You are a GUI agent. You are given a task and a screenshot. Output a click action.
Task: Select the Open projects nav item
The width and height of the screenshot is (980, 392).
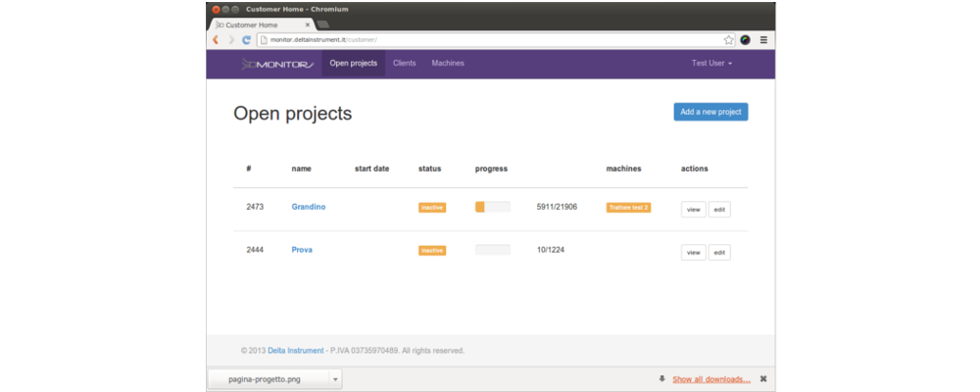(353, 64)
